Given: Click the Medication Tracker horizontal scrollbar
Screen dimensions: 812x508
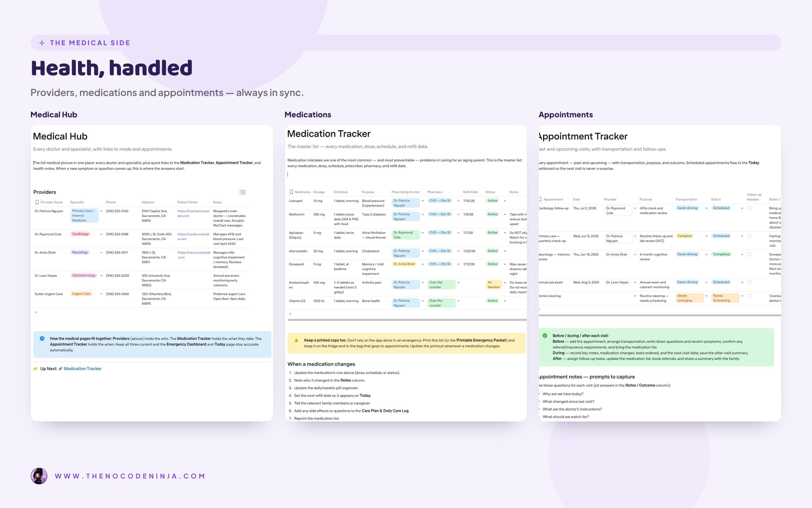Looking at the screenshot, I should (407, 320).
